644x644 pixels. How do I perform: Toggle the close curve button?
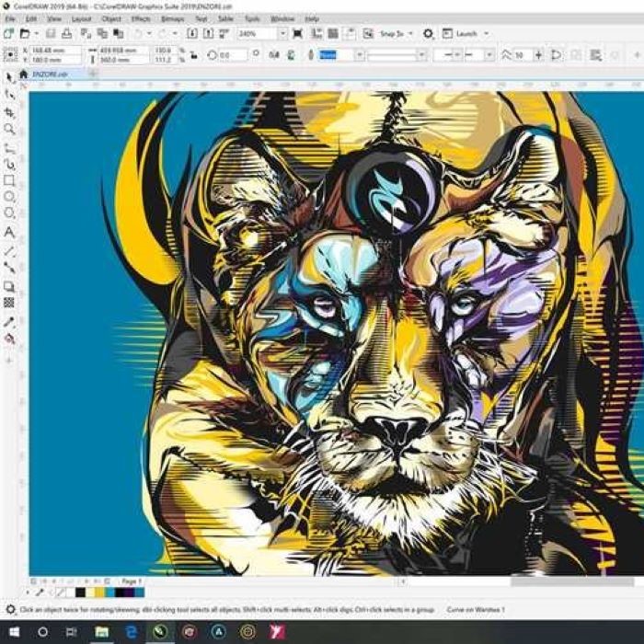pos(556,55)
